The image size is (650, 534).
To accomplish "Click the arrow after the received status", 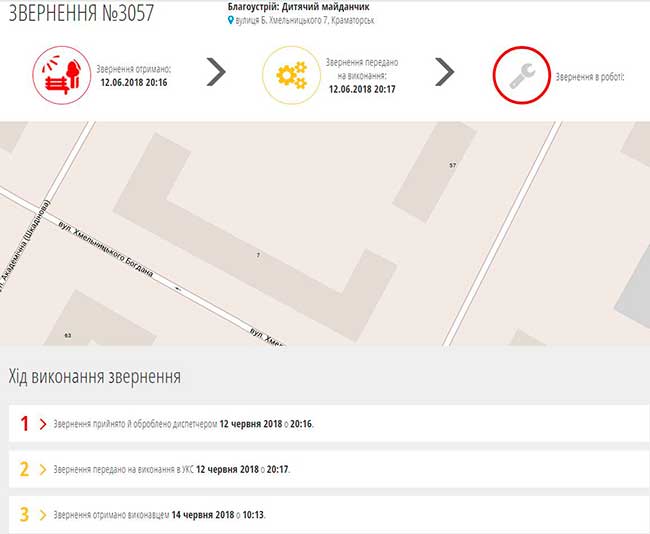I will (x=215, y=72).
